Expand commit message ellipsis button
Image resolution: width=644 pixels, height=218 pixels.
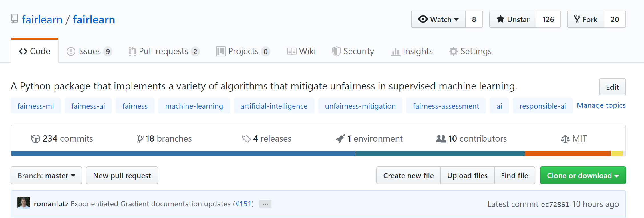(265, 204)
